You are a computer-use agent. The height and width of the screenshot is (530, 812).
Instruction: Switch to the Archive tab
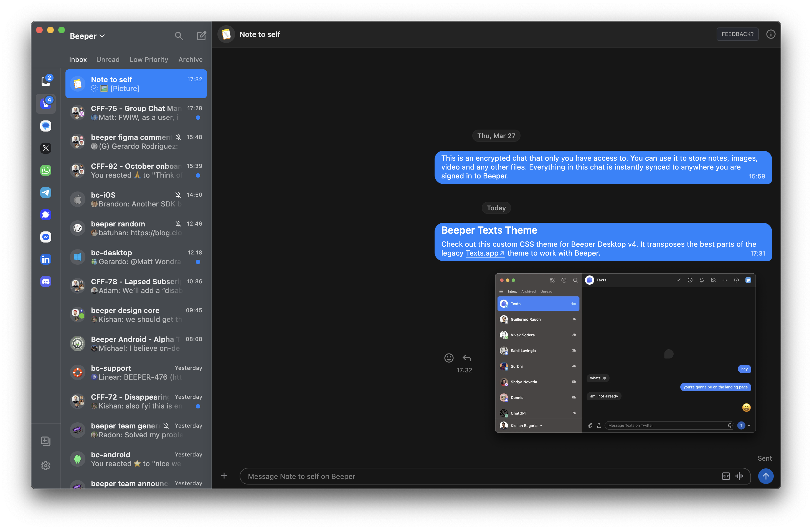point(190,59)
